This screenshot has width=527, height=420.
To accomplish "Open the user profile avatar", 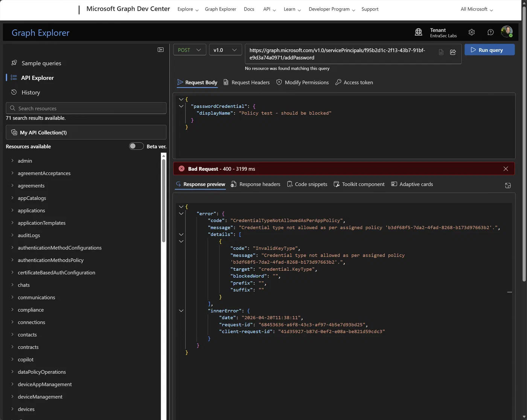I will click(507, 32).
